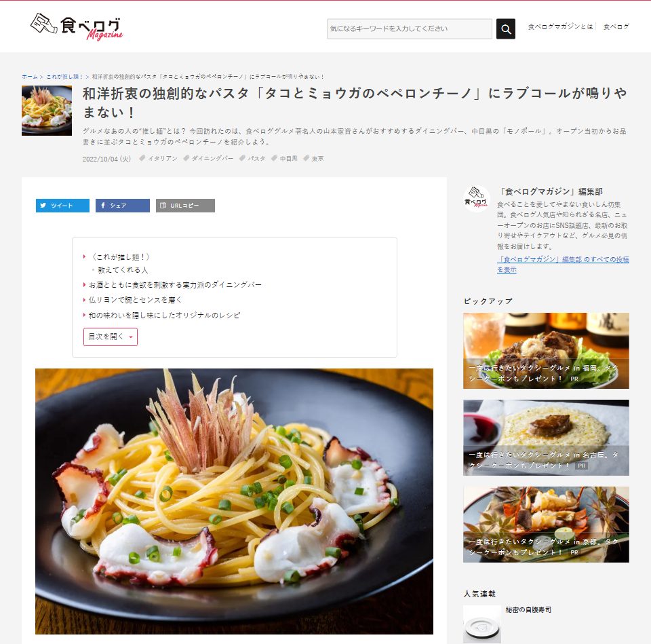Share the article via the ツイート button

[x=62, y=205]
